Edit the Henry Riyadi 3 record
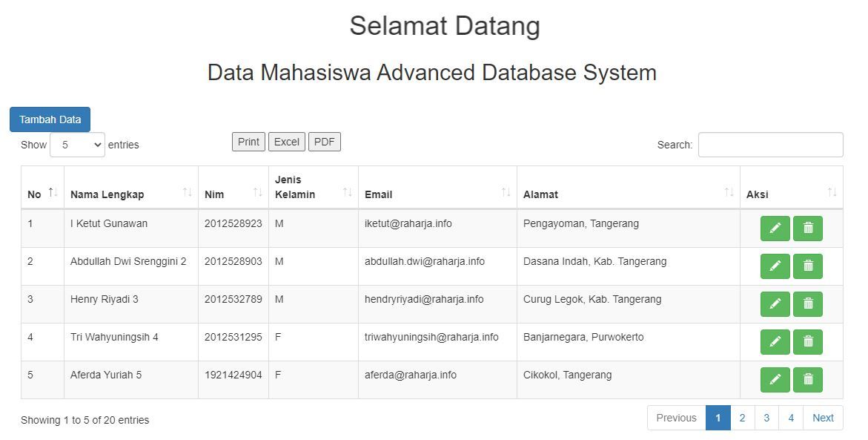Image resolution: width=868 pixels, height=440 pixels. pyautogui.click(x=775, y=303)
